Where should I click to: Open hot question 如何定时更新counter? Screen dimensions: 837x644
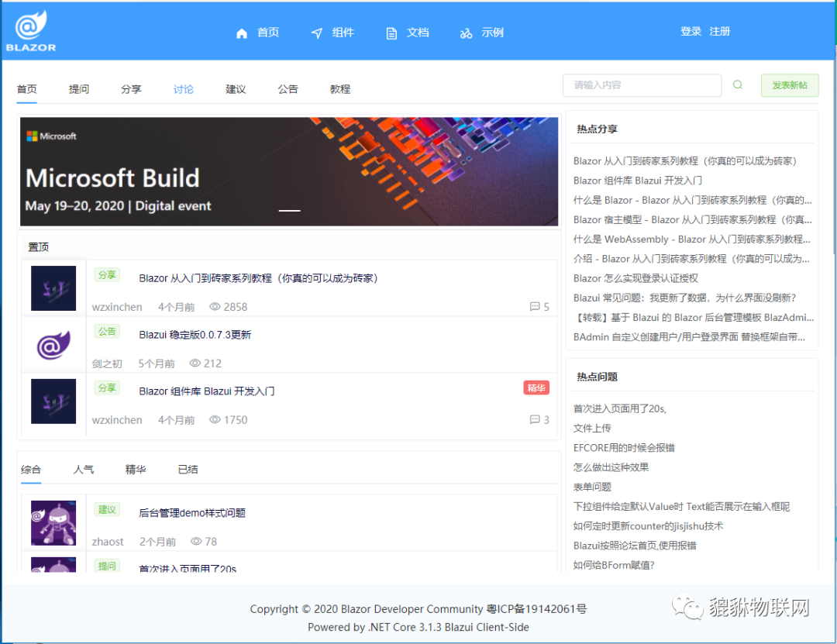click(648, 526)
